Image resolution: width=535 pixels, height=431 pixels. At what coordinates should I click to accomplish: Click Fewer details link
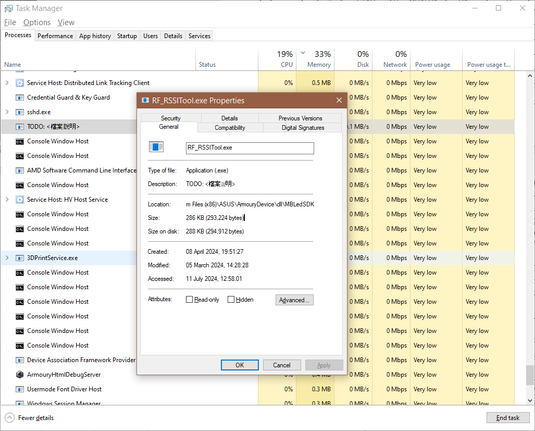[36, 418]
